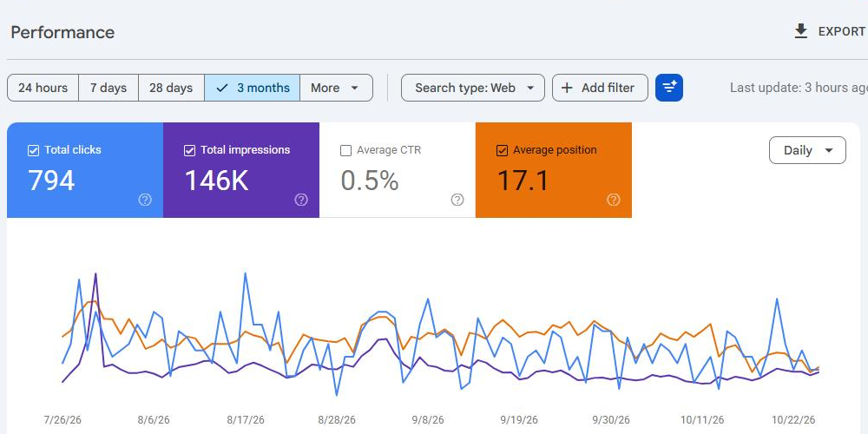Viewport: 868px width, 434px height.
Task: Click the export download icon
Action: 800,31
